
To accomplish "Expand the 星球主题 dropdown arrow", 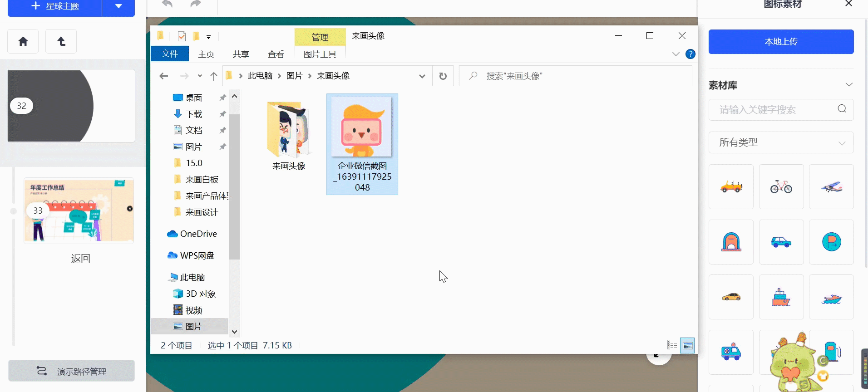I will click(118, 6).
